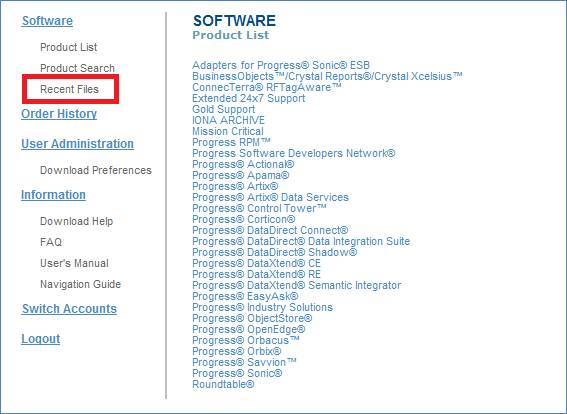567x414 pixels.
Task: Open Progress Software Developers Network
Action: (x=294, y=153)
